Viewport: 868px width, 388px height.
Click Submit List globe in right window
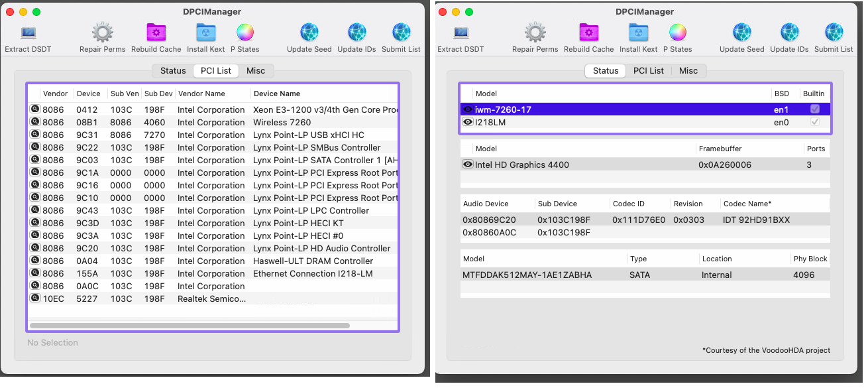pos(834,32)
